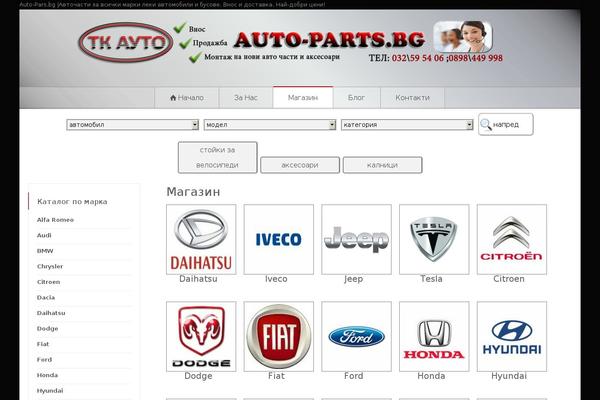Click the Hyundai caption under logo
Viewport: 600px width, 400px height.
coord(509,376)
